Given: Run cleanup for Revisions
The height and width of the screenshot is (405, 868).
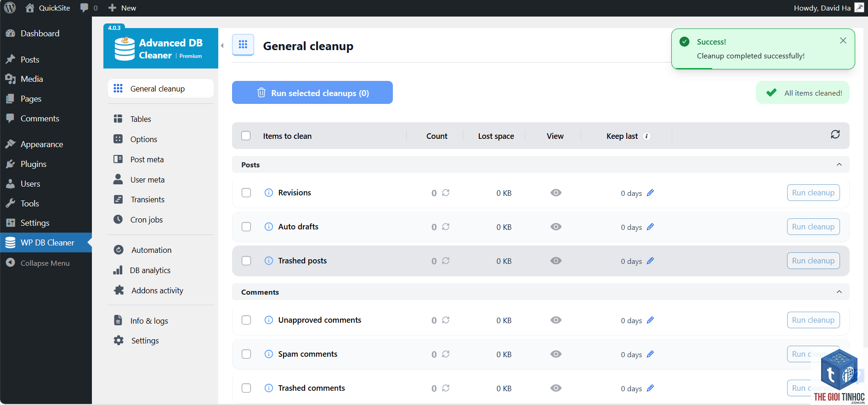Looking at the screenshot, I should pyautogui.click(x=813, y=193).
